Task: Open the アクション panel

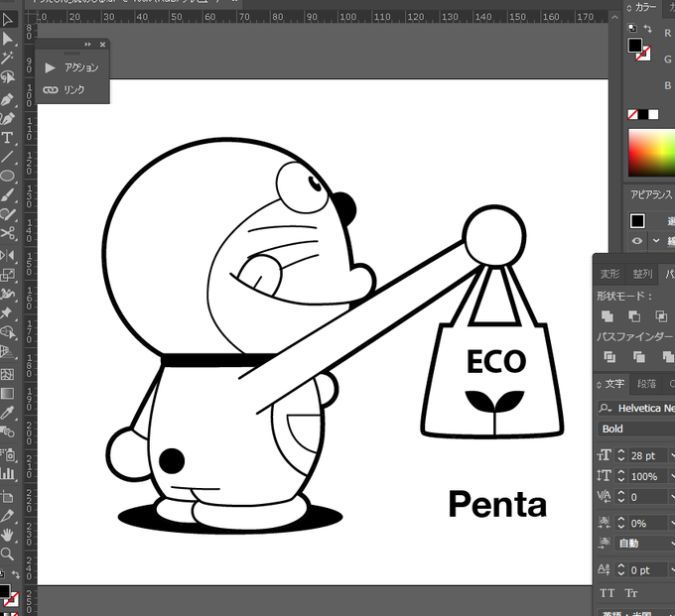Action: (71, 67)
